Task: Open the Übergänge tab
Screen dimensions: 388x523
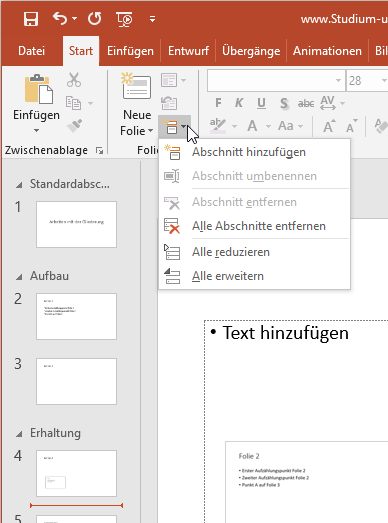Action: (x=251, y=51)
